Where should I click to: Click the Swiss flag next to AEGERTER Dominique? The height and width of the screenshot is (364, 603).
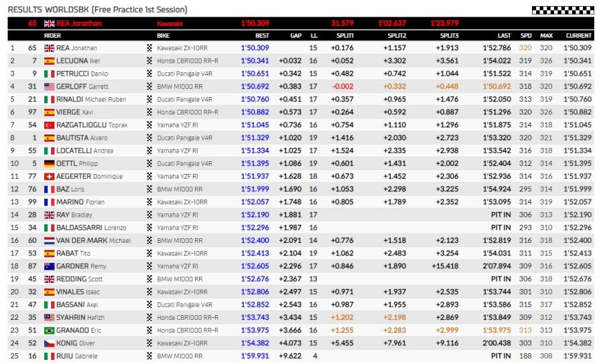(49, 177)
